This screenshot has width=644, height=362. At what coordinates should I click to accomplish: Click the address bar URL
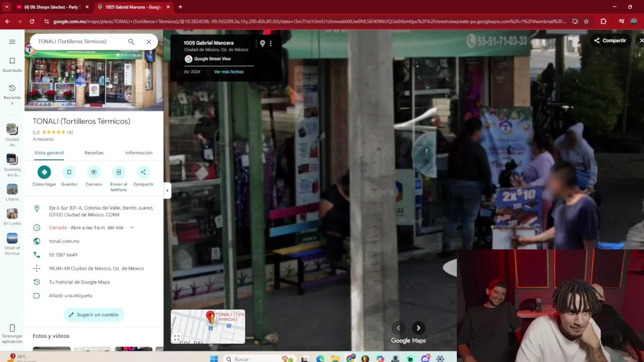(x=309, y=21)
